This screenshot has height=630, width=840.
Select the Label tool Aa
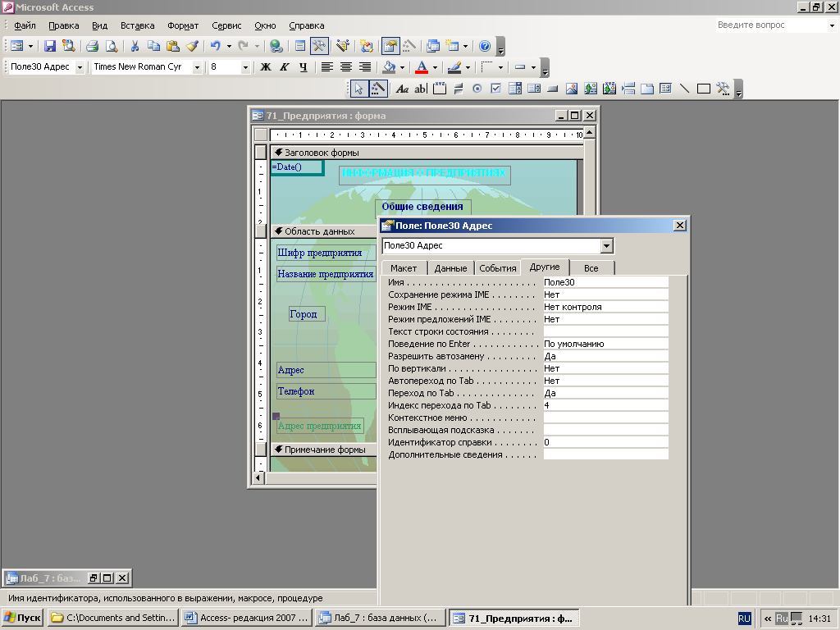[x=402, y=89]
